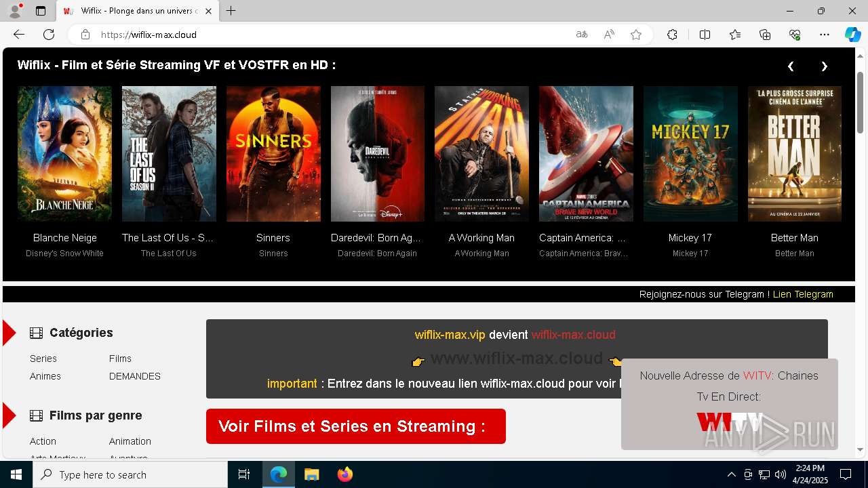The width and height of the screenshot is (868, 488).
Task: Click the Mickey 17 title link
Action: [690, 238]
